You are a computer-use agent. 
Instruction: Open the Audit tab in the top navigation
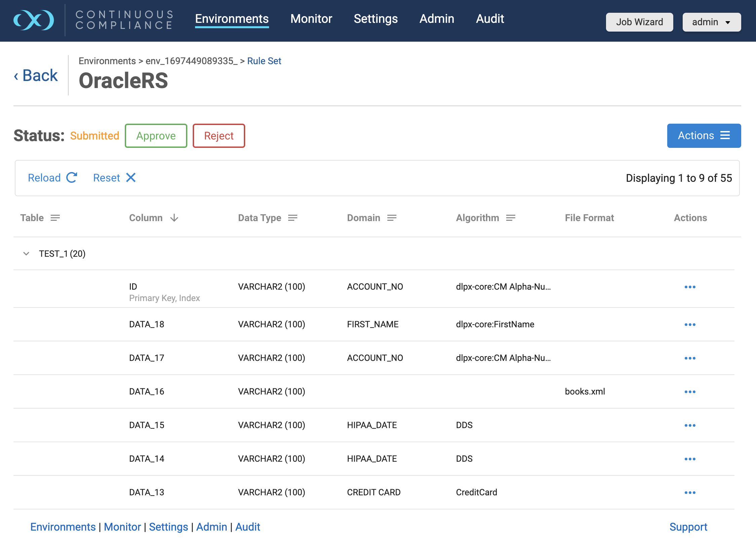coord(490,19)
